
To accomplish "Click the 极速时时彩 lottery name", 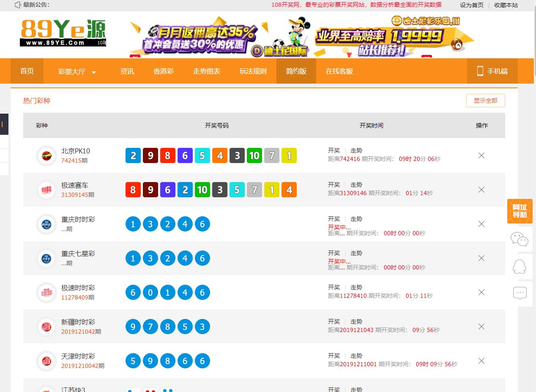I will click(78, 288).
